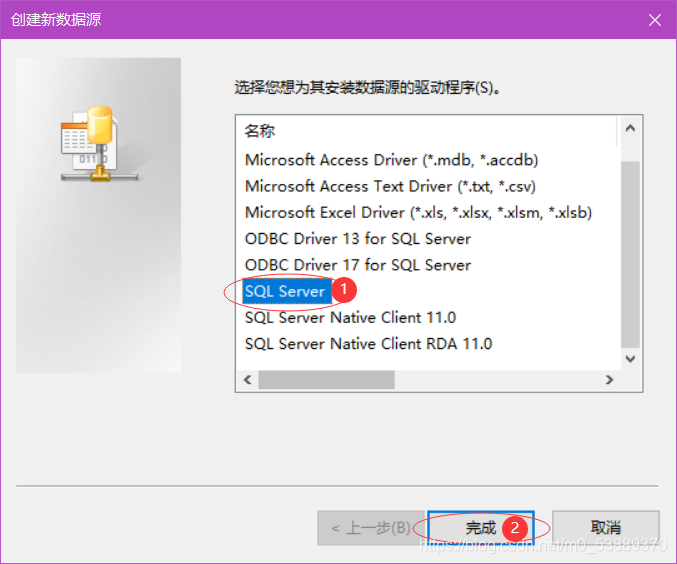Image resolution: width=677 pixels, height=564 pixels.
Task: Click the 取消 button
Action: [605, 528]
